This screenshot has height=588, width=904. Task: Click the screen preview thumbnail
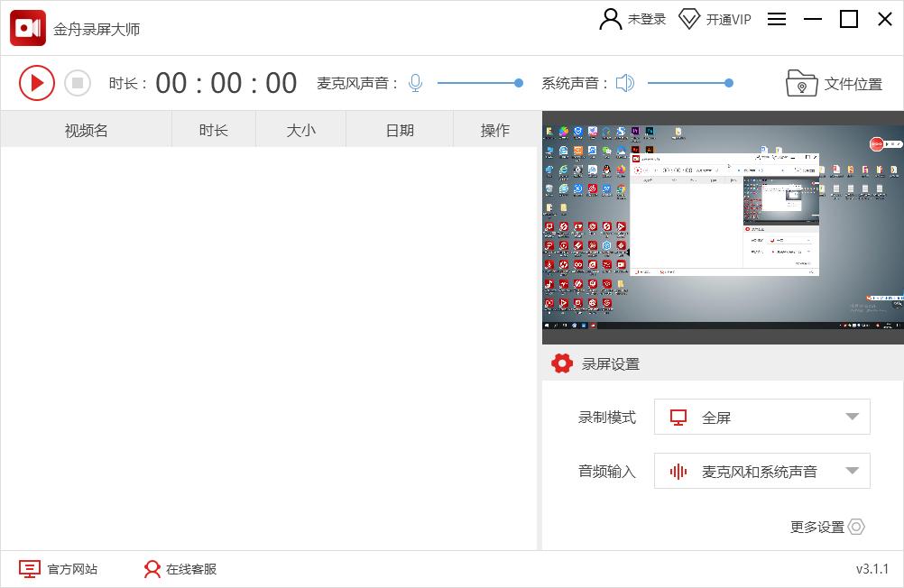click(x=723, y=227)
